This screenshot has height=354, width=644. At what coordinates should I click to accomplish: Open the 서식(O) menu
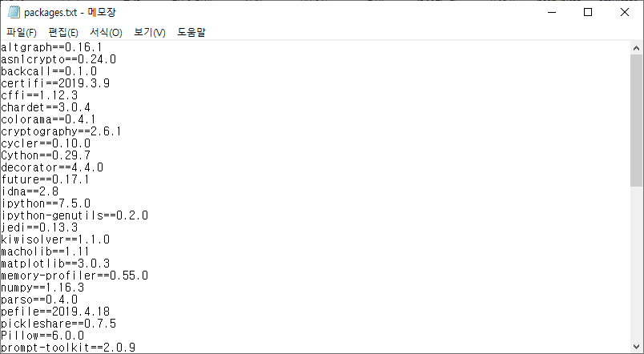click(x=106, y=33)
